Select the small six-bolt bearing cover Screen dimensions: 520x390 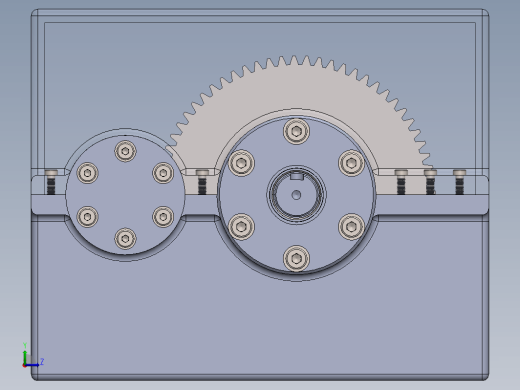click(x=125, y=195)
